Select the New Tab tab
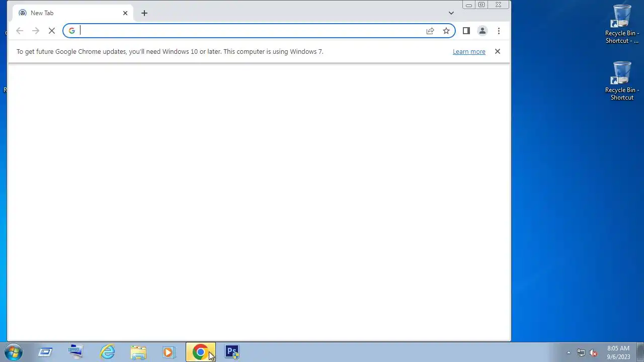644x362 pixels. (73, 13)
